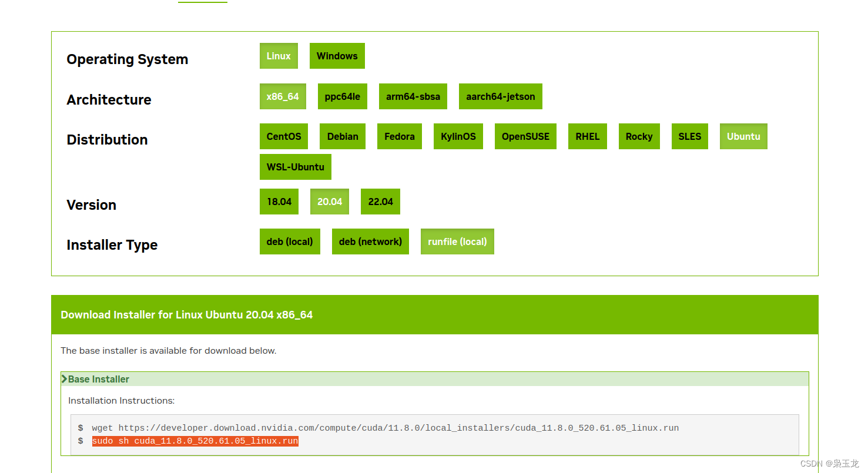Click the wget download command line
The image size is (868, 473).
386,428
